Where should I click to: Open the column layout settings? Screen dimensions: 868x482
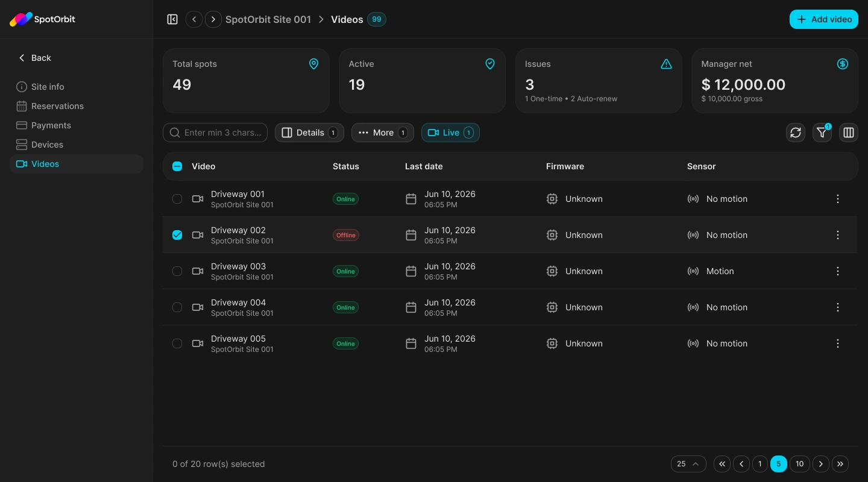coord(849,133)
